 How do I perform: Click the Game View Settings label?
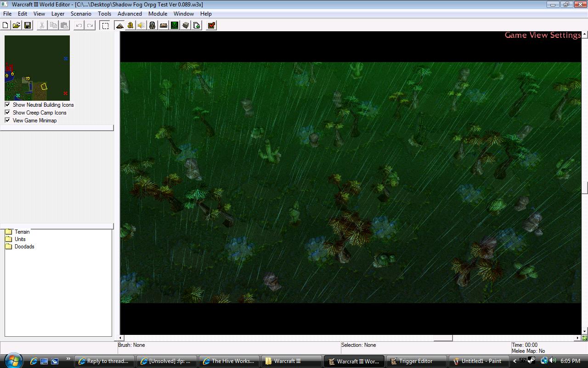click(543, 35)
